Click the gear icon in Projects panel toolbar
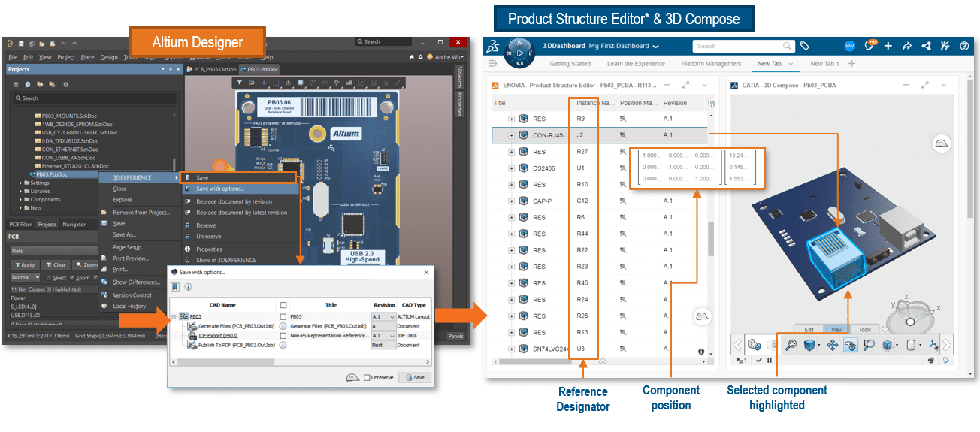The image size is (980, 432). click(65, 84)
